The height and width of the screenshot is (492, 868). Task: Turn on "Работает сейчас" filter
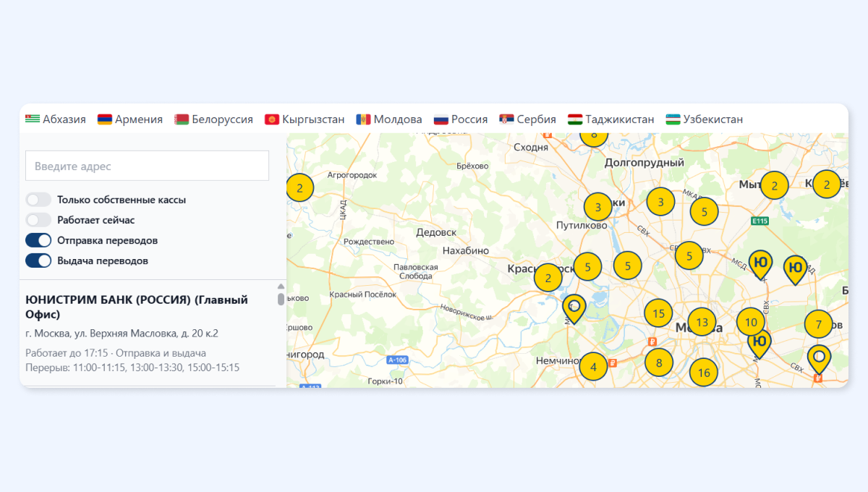click(x=38, y=220)
